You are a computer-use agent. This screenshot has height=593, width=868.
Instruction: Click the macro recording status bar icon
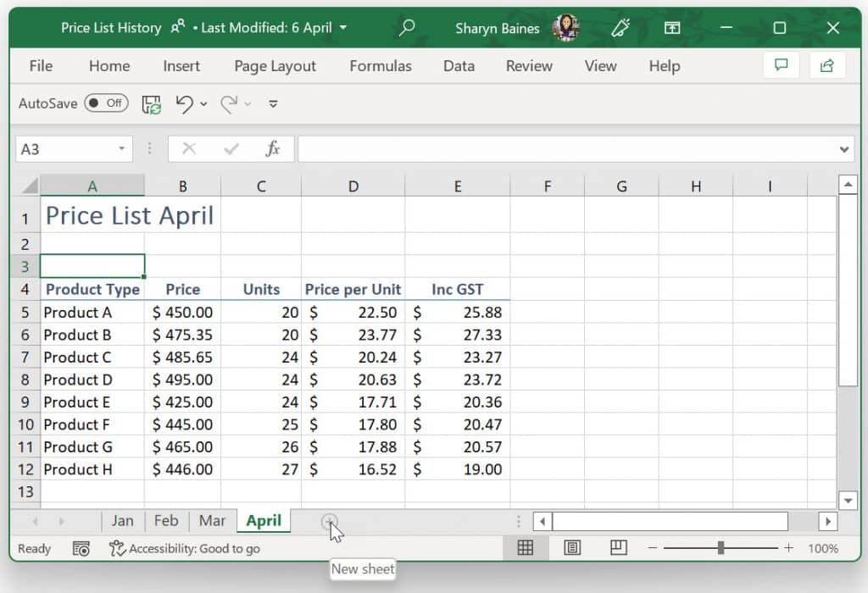coord(81,549)
